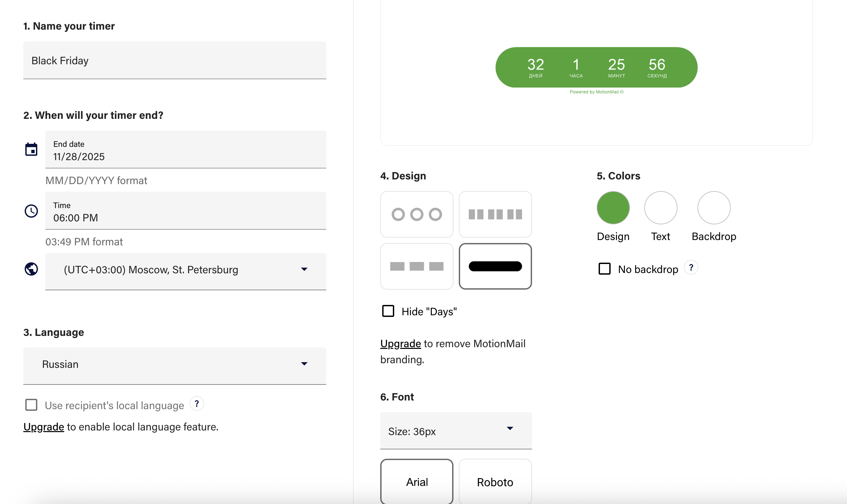Select the circles countdown design
The width and height of the screenshot is (847, 504).
click(417, 214)
